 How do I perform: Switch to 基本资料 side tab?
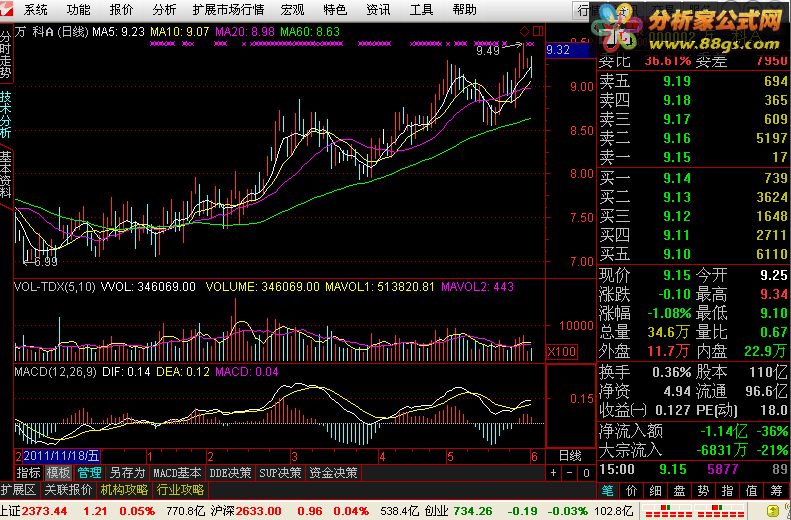(6, 174)
